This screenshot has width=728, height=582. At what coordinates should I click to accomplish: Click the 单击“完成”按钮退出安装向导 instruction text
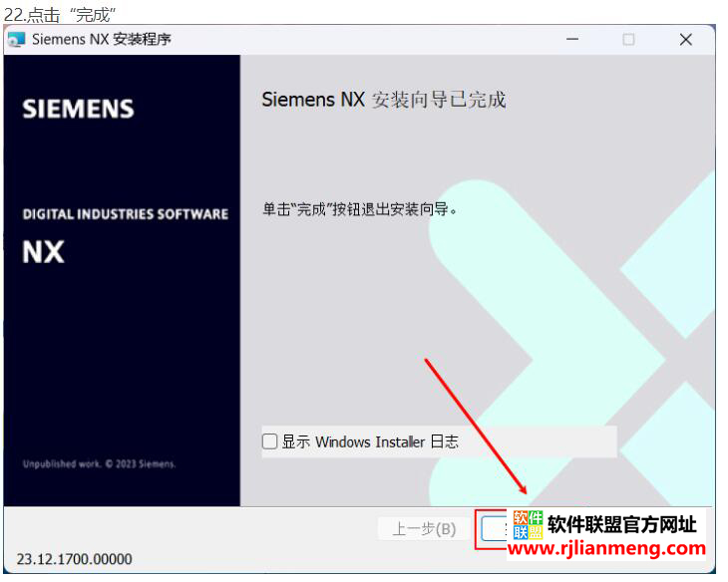[360, 209]
